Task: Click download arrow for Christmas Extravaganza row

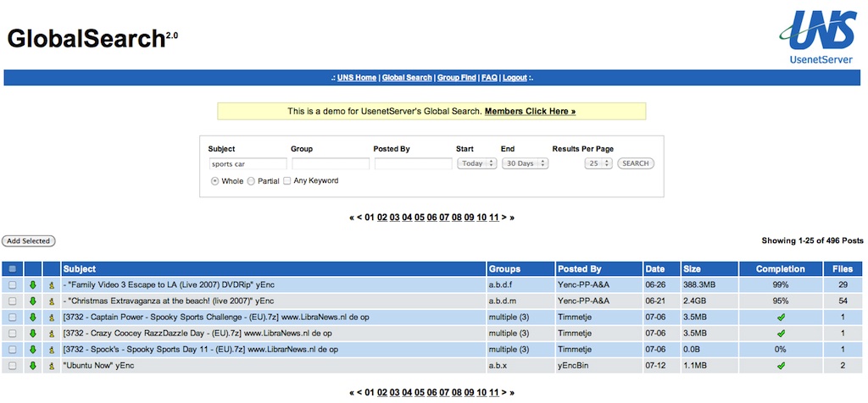Action: (x=33, y=301)
